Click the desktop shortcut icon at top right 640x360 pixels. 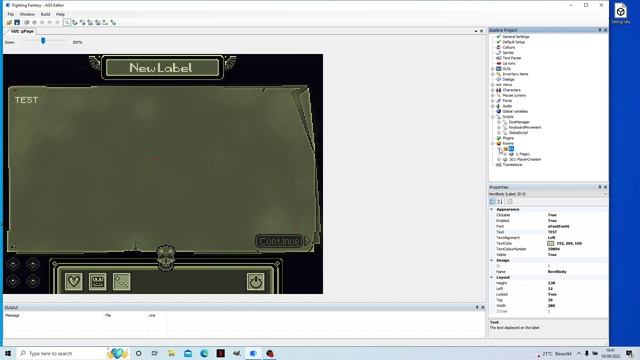tap(620, 13)
